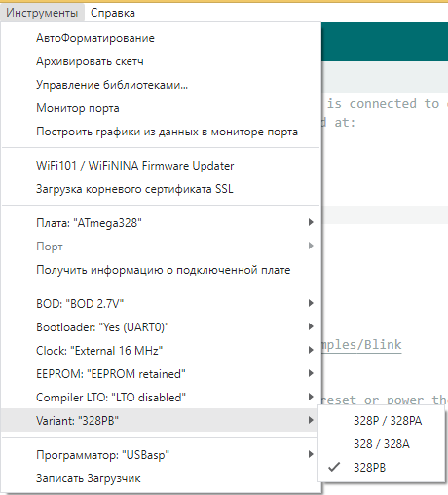Click the examples/Blink link in editor

click(361, 345)
